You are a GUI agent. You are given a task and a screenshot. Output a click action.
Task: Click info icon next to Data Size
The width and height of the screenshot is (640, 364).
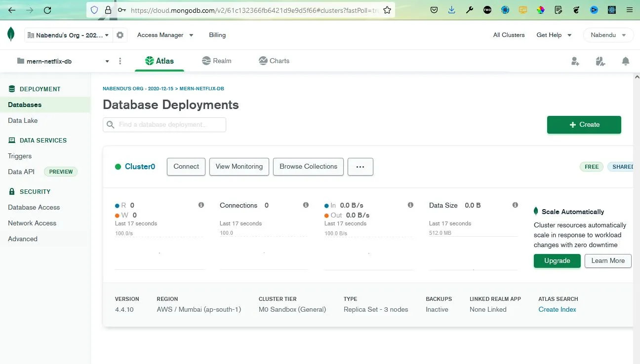coord(515,205)
